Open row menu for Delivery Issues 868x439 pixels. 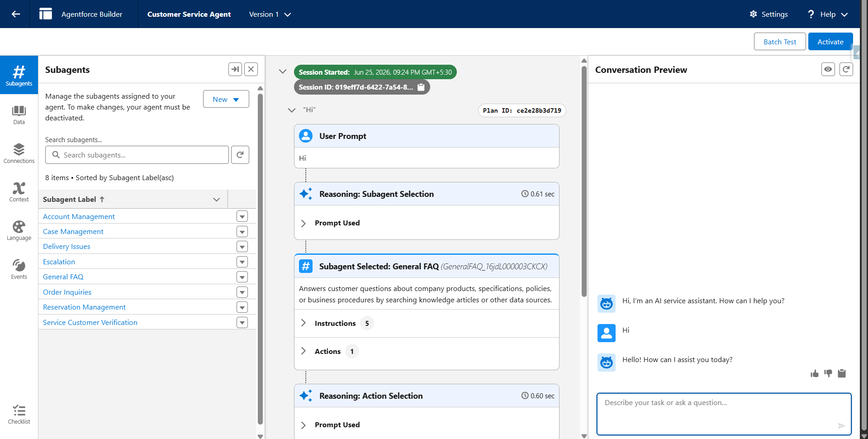(x=242, y=247)
